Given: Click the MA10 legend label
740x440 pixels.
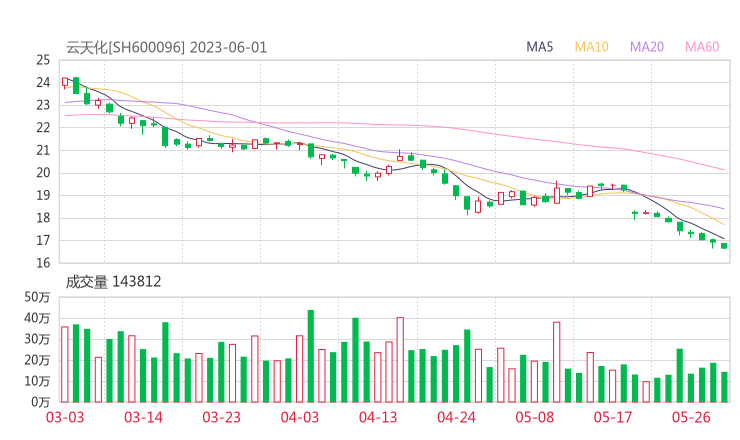Looking at the screenshot, I should (x=591, y=47).
